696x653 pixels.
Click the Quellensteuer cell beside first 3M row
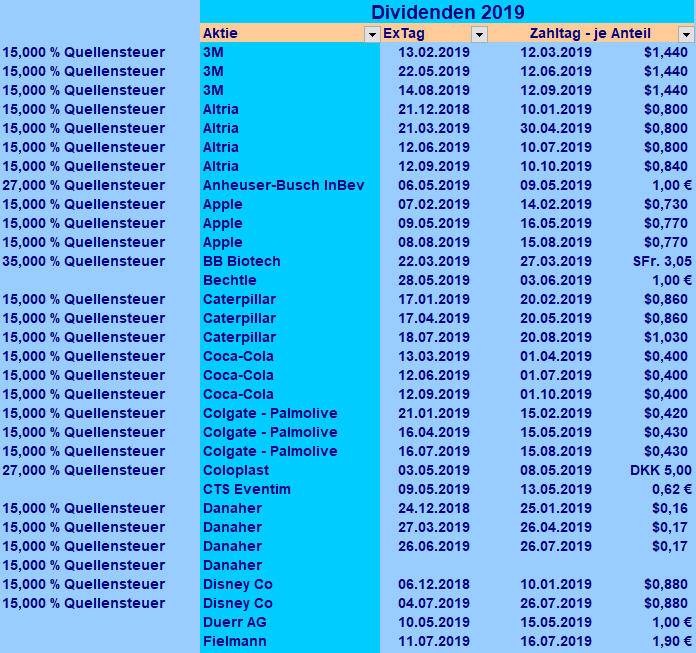[83, 52]
